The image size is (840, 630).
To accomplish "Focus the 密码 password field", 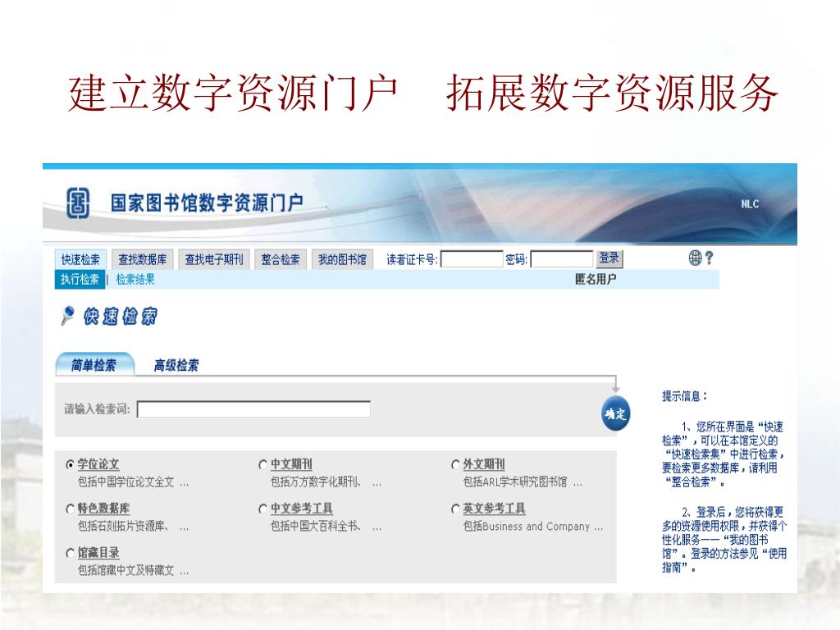I will tap(561, 259).
